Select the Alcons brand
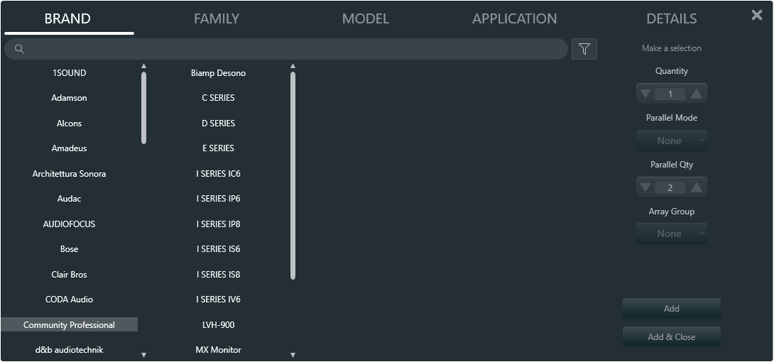This screenshot has width=774, height=362. pyautogui.click(x=69, y=123)
